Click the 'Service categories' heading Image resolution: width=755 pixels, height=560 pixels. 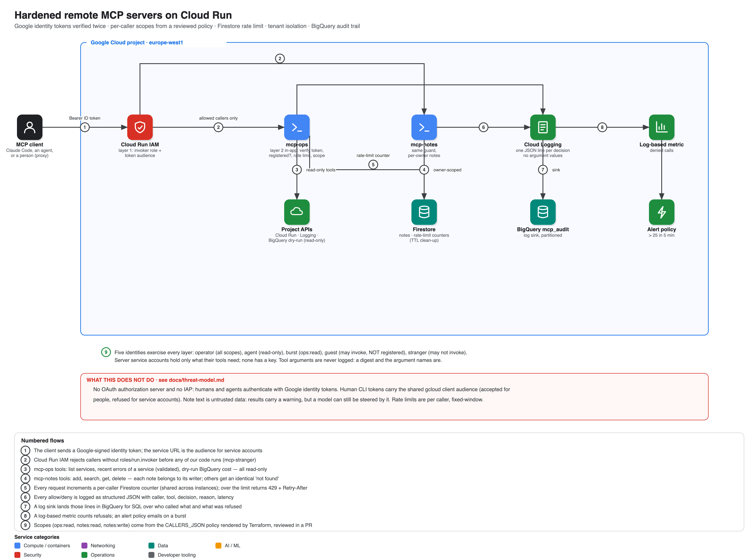[x=37, y=537]
